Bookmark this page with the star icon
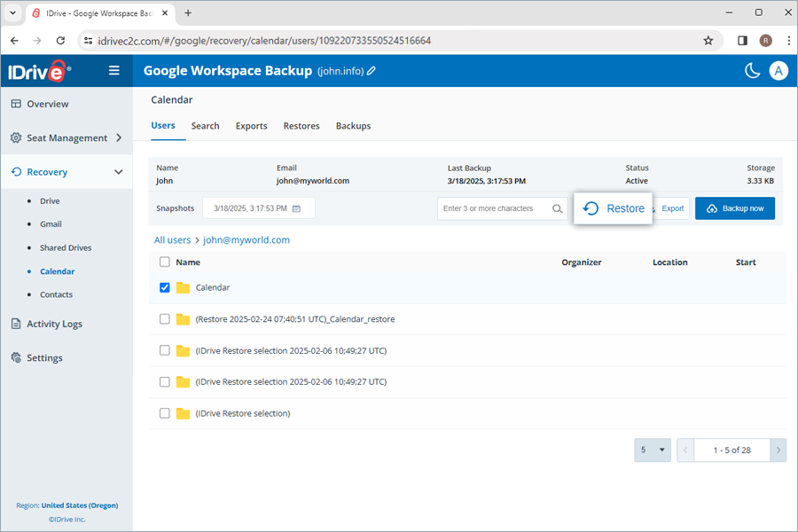 tap(708, 41)
